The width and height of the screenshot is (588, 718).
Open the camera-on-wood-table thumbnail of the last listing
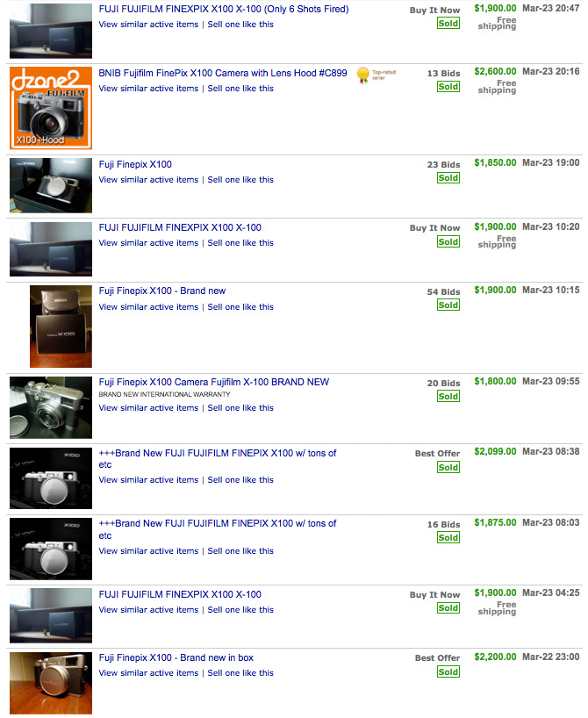pyautogui.click(x=51, y=683)
